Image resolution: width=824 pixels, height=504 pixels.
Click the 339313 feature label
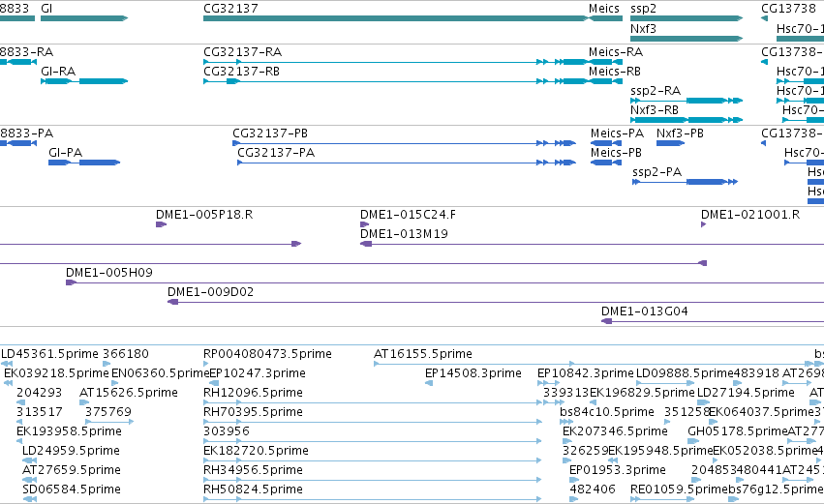click(x=565, y=393)
